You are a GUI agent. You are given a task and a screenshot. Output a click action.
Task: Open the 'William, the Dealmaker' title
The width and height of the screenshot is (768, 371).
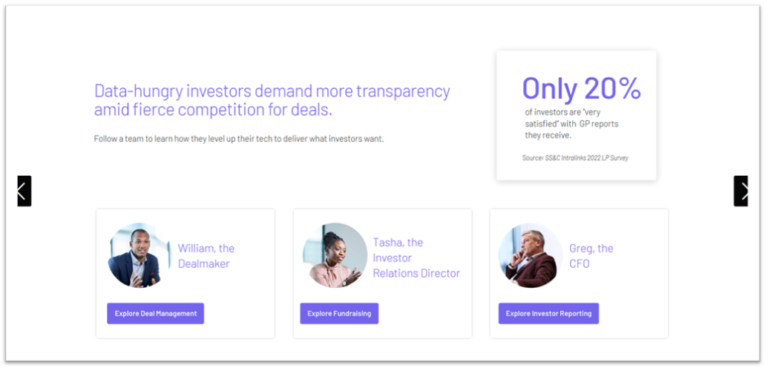click(206, 256)
